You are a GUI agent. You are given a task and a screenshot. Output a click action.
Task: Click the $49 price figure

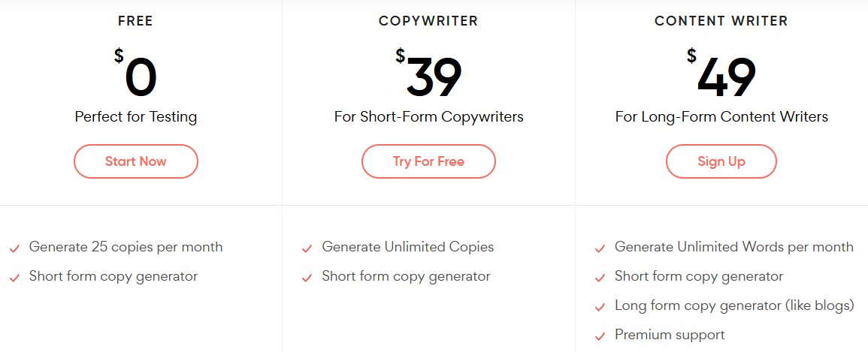pos(721,72)
